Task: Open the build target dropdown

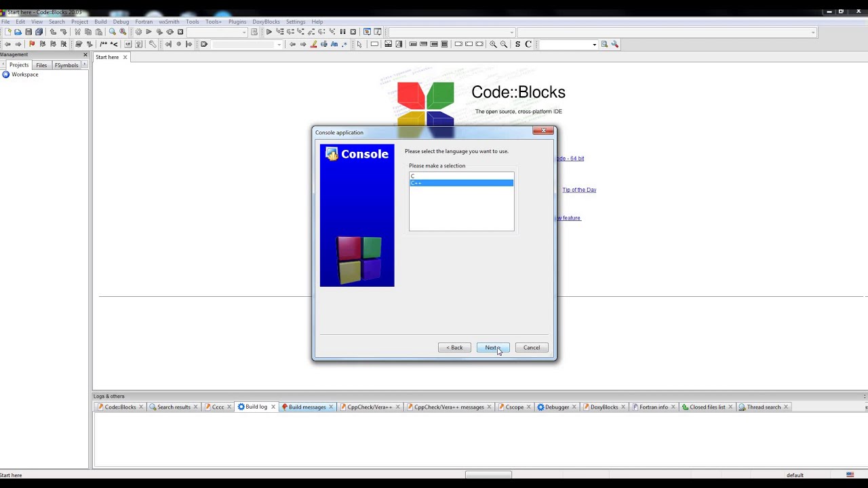Action: (217, 32)
